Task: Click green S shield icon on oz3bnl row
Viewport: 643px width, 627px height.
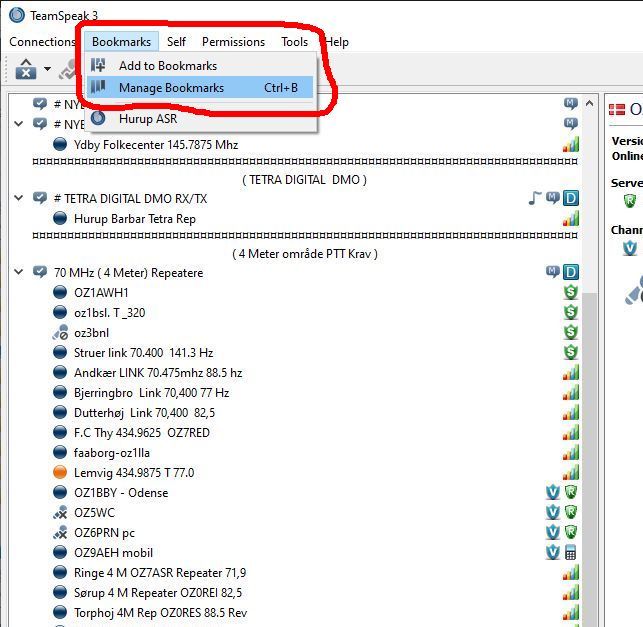Action: point(571,332)
